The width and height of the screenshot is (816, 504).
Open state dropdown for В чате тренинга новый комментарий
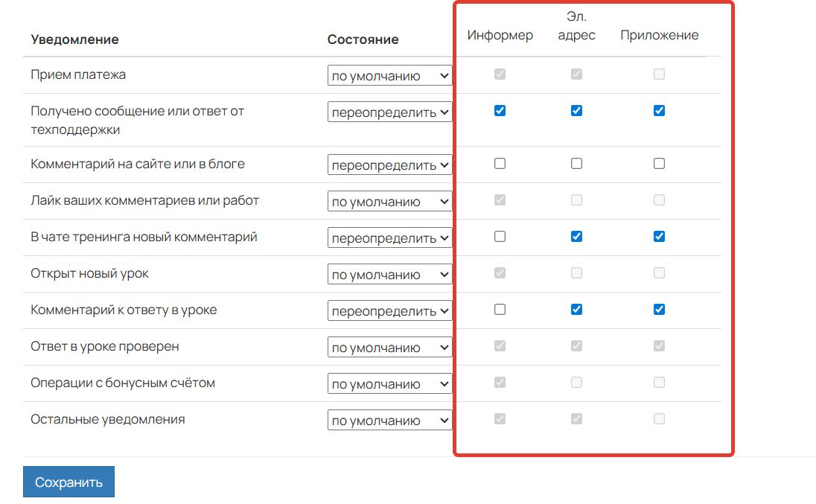pyautogui.click(x=390, y=237)
